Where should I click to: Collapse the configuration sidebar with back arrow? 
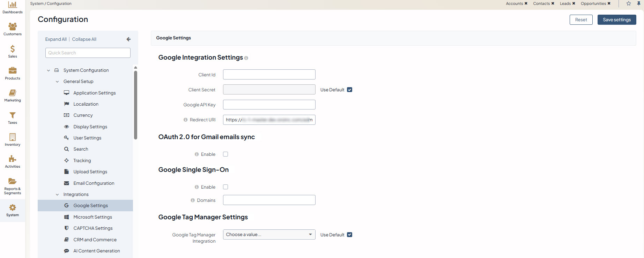tap(128, 39)
